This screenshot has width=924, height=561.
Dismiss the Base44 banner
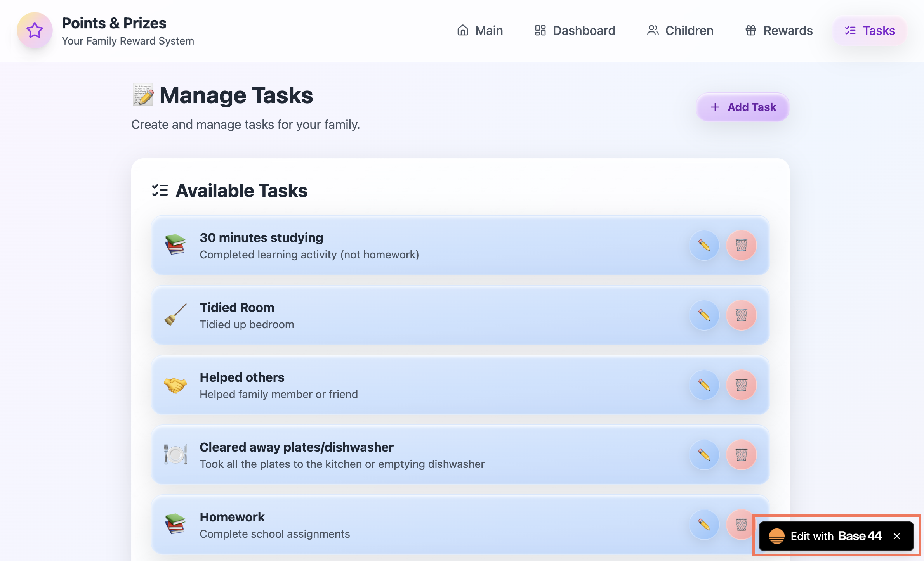(897, 536)
